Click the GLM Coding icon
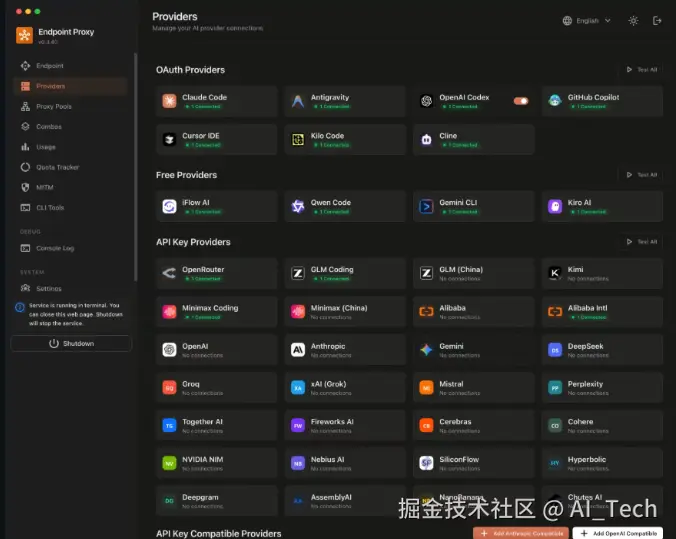Screen dimensions: 676x539 tap(297, 273)
